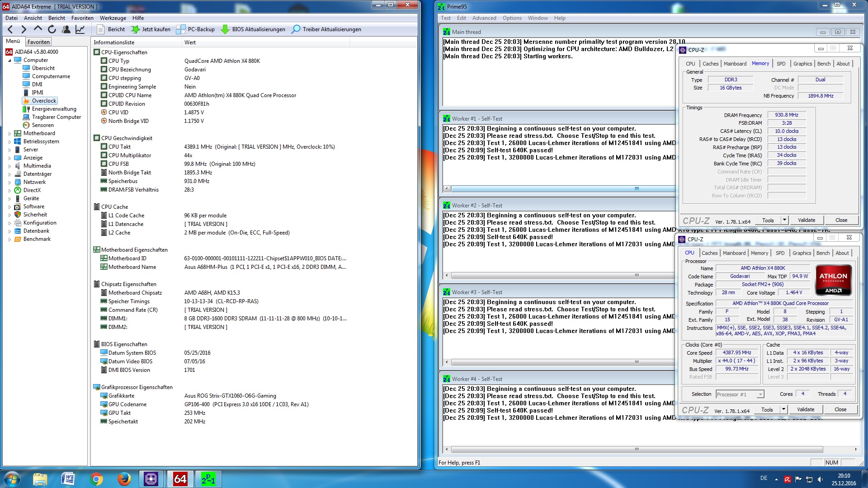
Task: Open the Werkzeuge menu
Action: (x=113, y=18)
